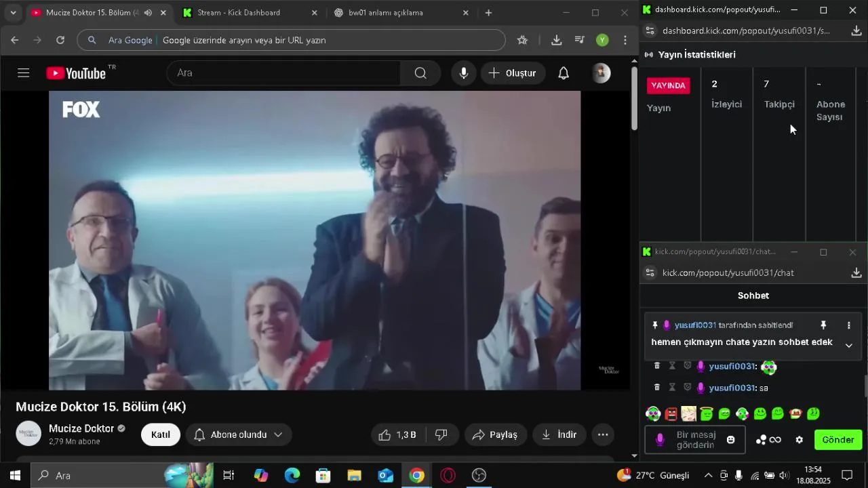
Task: Close the bw01 anlamı açıklama tab
Action: (x=465, y=13)
